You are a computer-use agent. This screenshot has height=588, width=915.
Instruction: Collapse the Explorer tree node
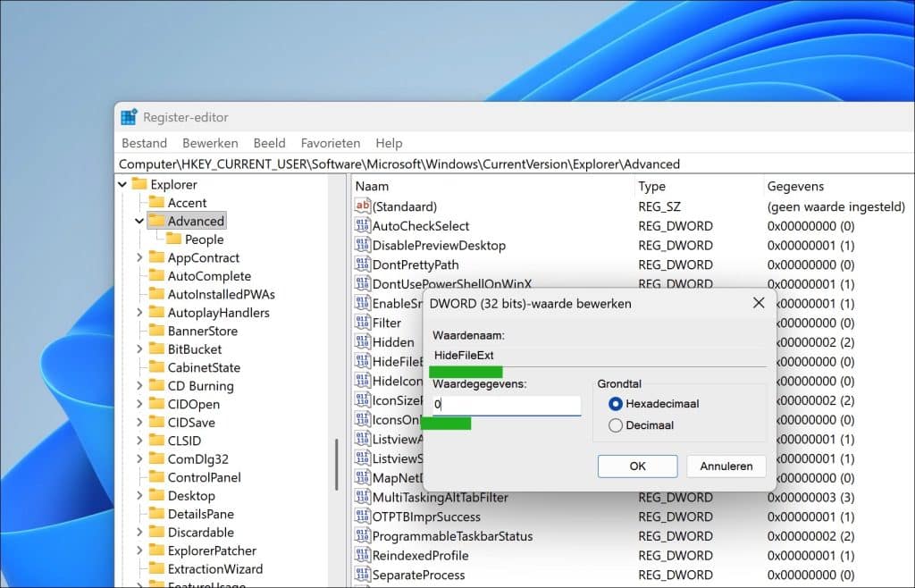[122, 184]
